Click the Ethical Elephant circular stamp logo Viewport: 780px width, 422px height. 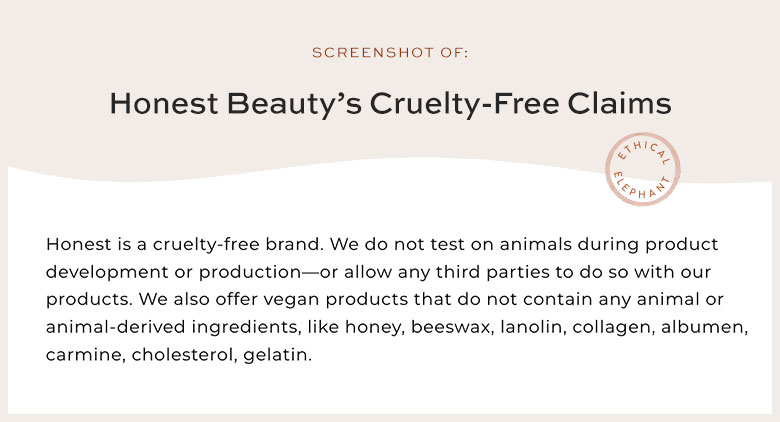click(x=643, y=169)
